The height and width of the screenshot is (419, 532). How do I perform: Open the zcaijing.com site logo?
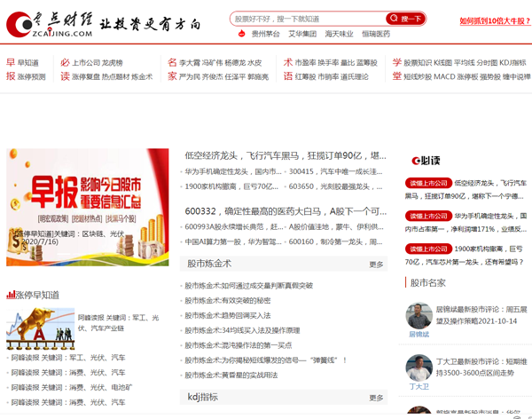49,25
